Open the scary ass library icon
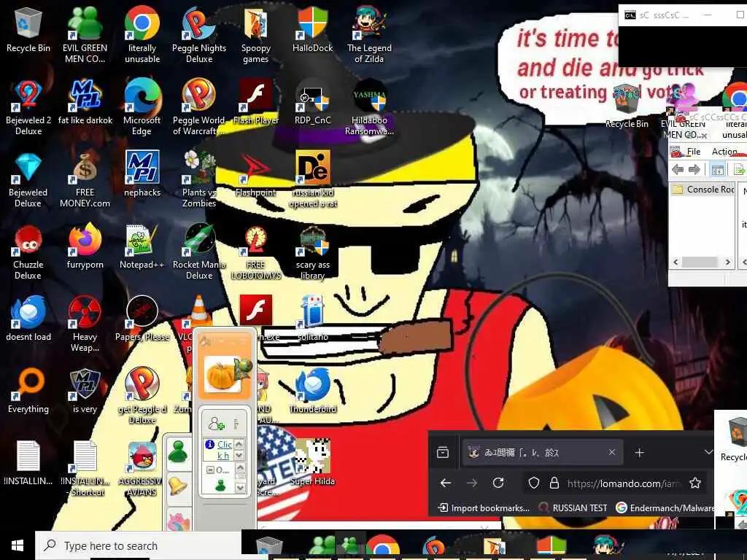The height and width of the screenshot is (560, 747). click(312, 252)
